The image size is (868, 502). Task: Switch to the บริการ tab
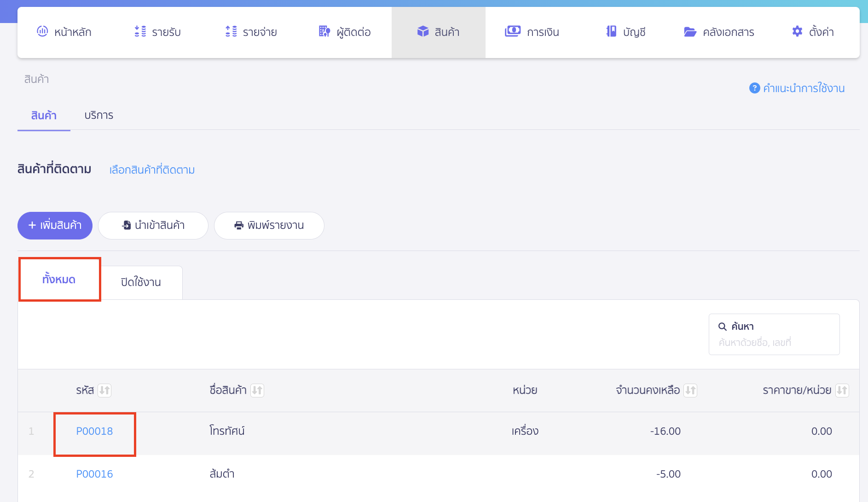[x=98, y=115]
